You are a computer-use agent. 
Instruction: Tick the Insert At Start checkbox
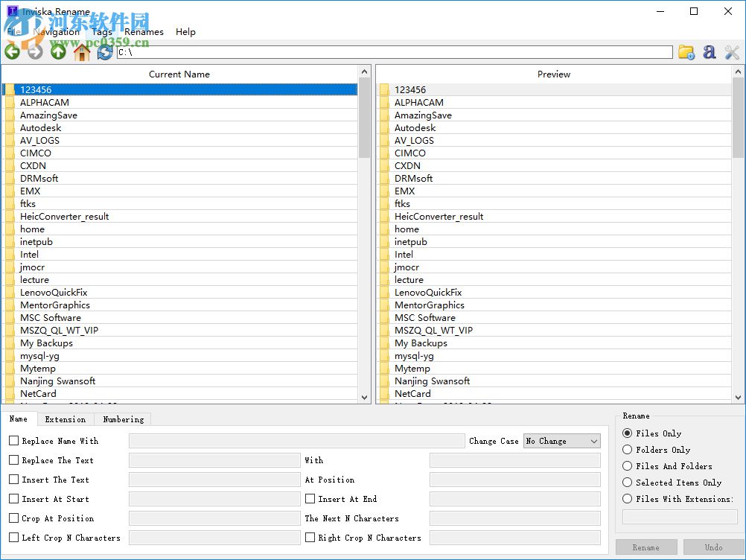[x=14, y=499]
